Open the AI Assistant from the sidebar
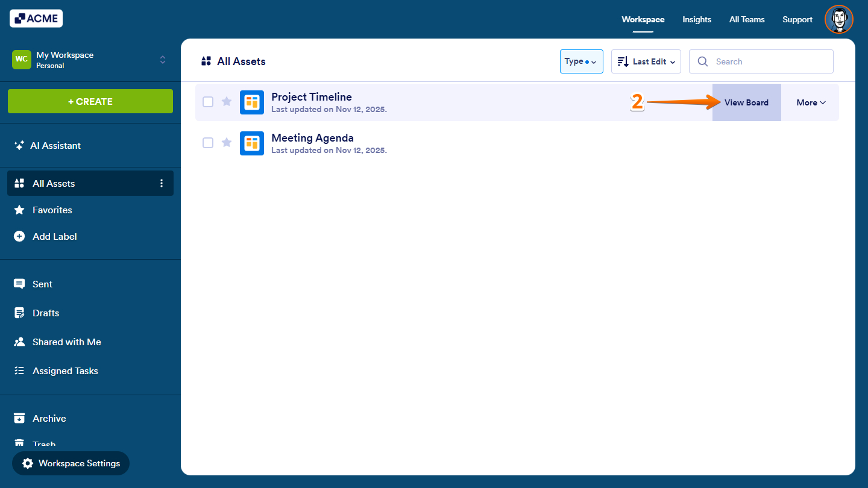The image size is (868, 488). 56,145
